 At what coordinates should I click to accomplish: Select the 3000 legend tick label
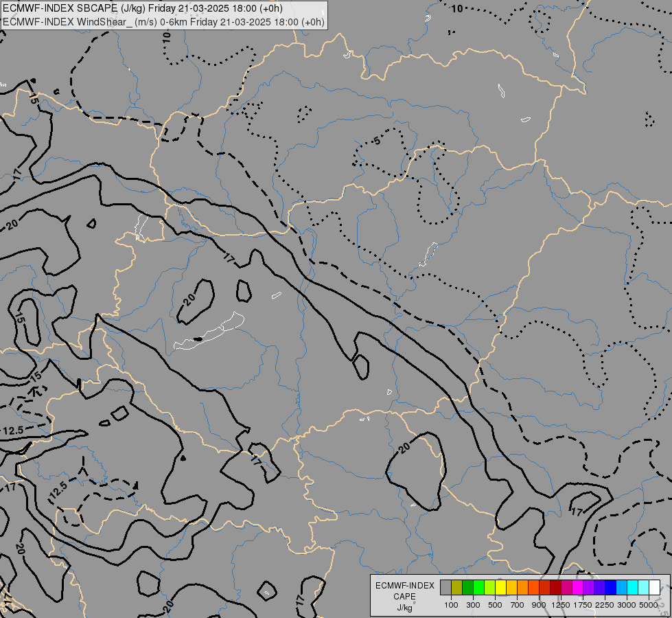627,605
